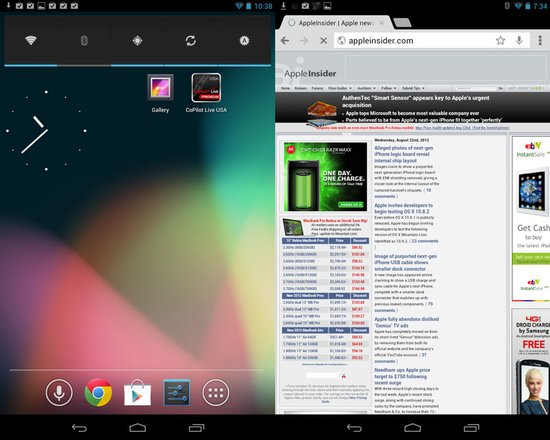550x440 pixels.
Task: Open the Gallery app
Action: pyautogui.click(x=160, y=93)
